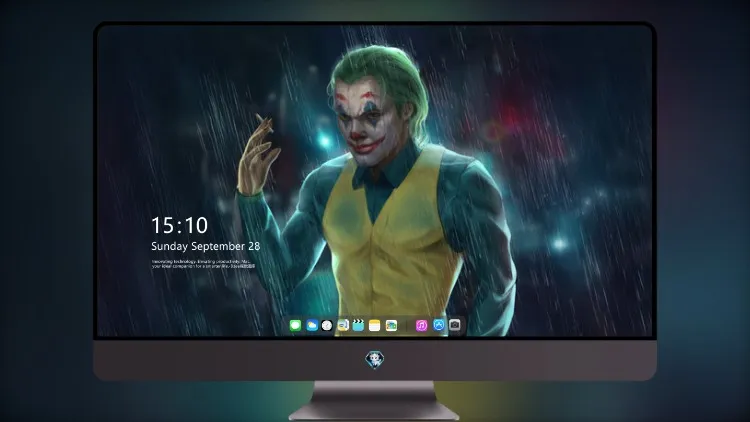The width and height of the screenshot is (750, 422).
Task: Open the blue App Store icon
Action: (x=439, y=325)
